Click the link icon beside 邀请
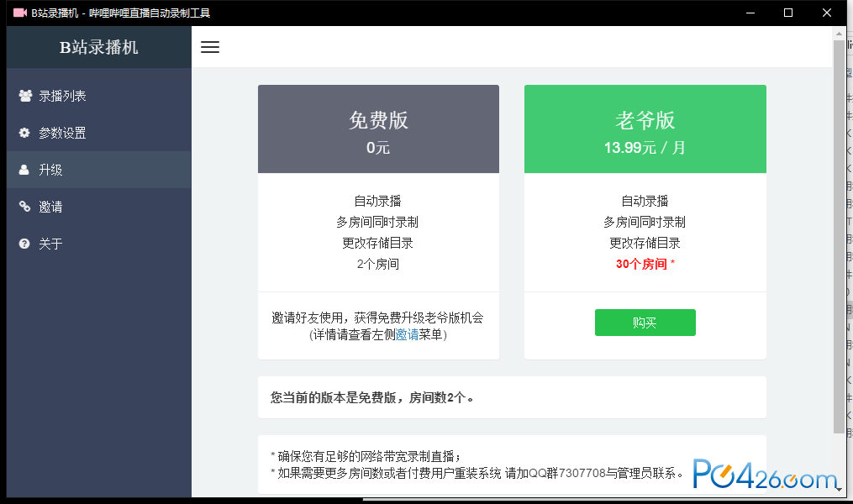 tap(24, 207)
